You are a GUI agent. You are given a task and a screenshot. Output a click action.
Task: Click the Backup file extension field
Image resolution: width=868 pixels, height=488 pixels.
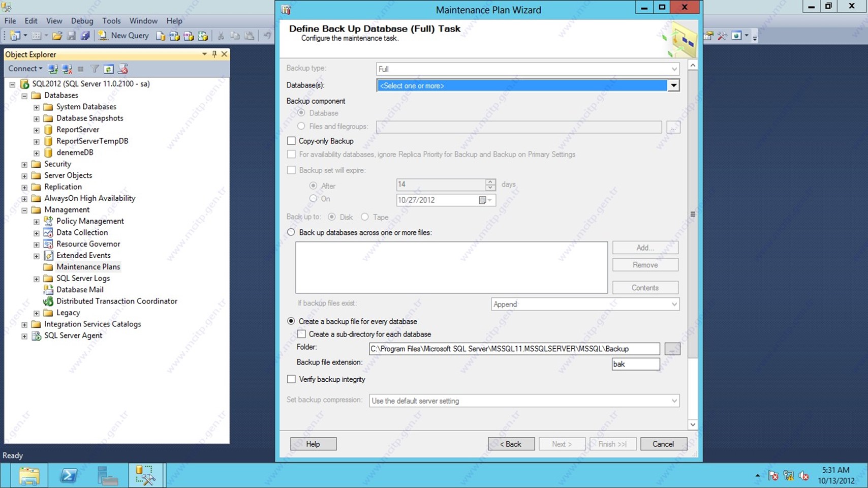pyautogui.click(x=635, y=364)
